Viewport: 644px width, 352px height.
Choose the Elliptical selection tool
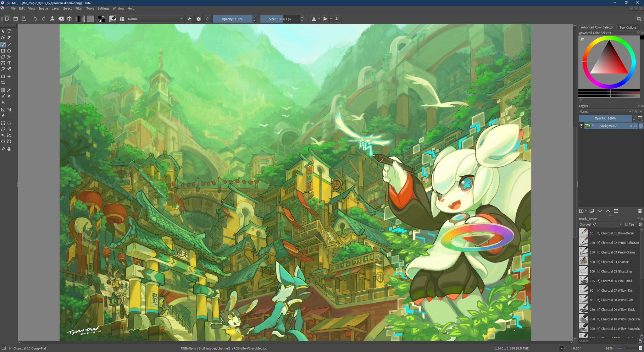9,123
